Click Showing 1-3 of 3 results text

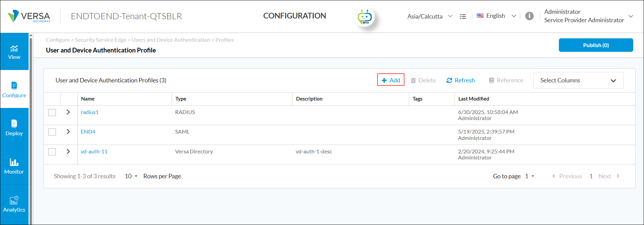pos(84,176)
